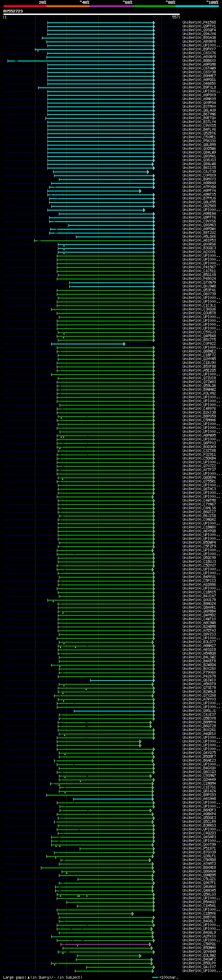
Task: Select hit UniRef100_A9PGM8
Action: 199,65
